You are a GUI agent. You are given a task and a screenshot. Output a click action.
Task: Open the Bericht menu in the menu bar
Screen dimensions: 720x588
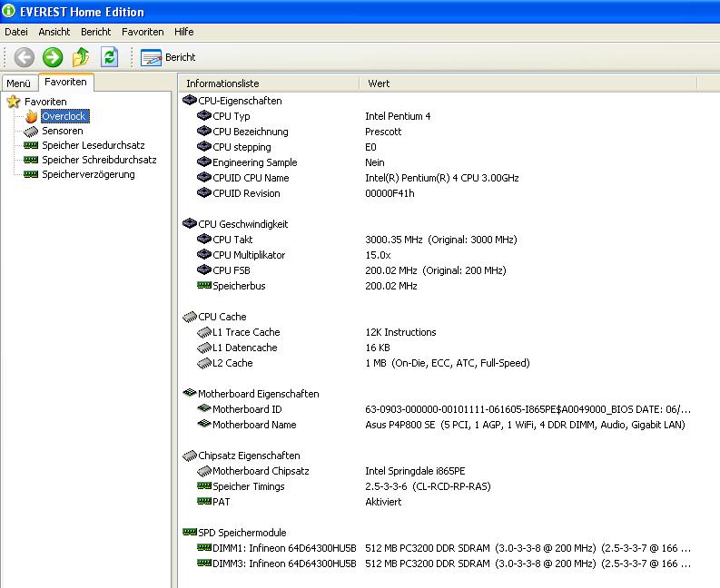tap(96, 32)
